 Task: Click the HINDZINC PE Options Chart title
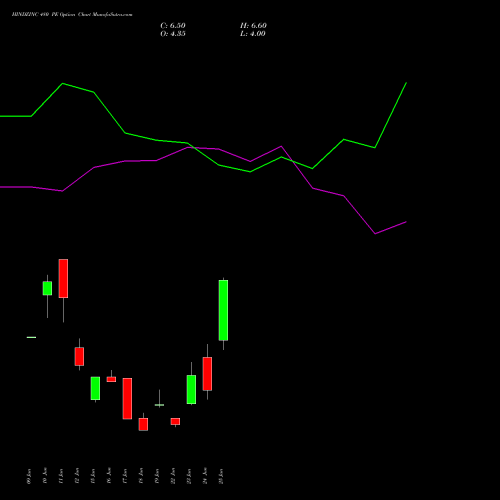[72, 15]
